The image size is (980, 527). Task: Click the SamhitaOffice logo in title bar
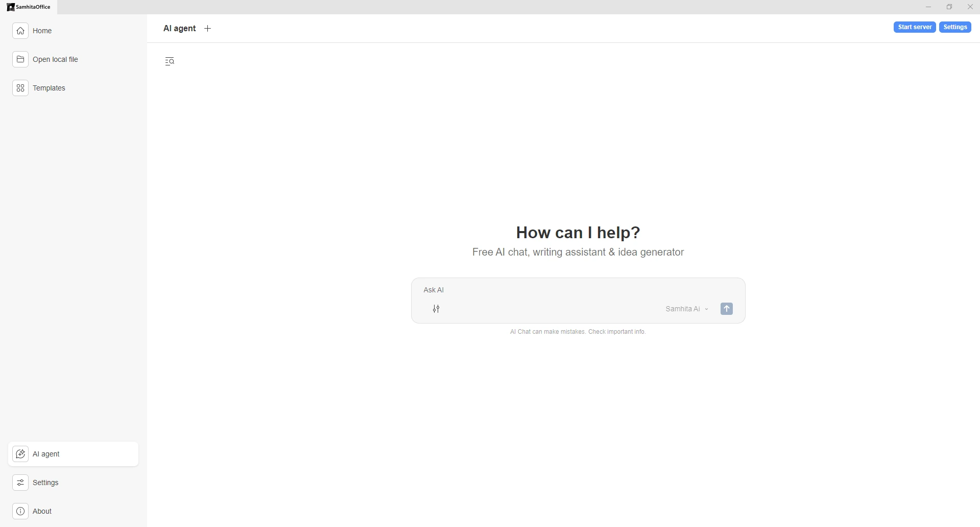click(x=29, y=7)
